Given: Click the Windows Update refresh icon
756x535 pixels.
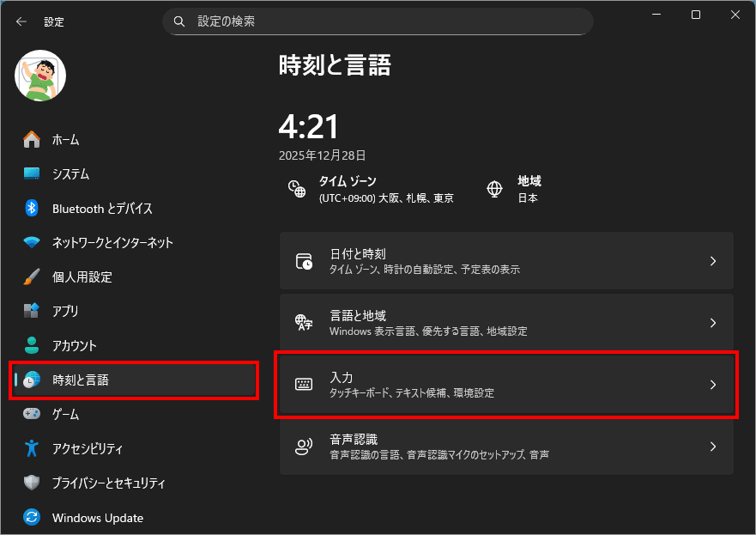Looking at the screenshot, I should pos(32,518).
